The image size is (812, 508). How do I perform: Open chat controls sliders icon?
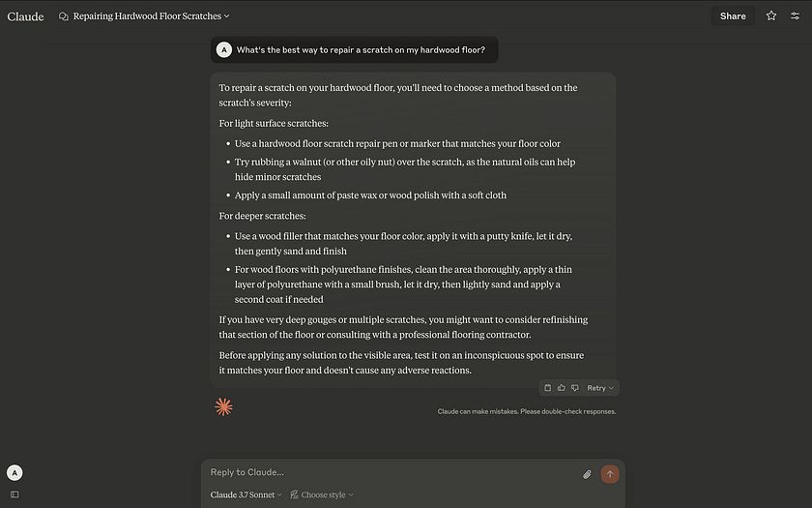click(x=795, y=16)
